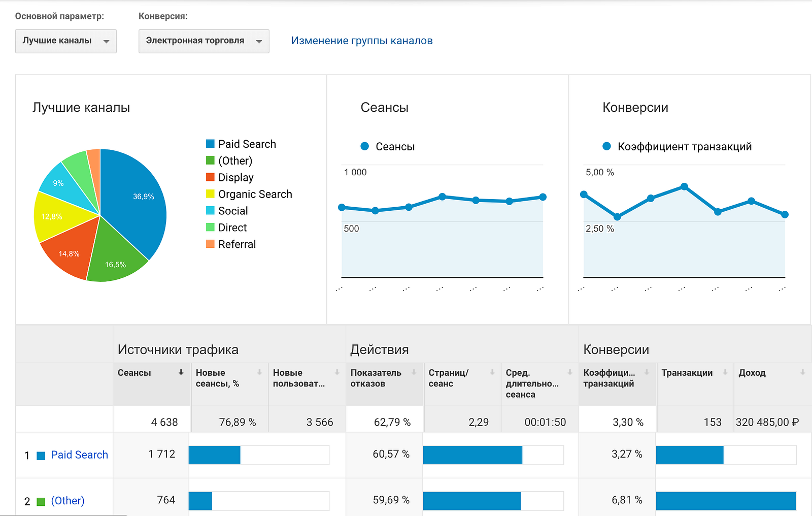Sort by Коэффициент транзакций arrow
Image resolution: width=812 pixels, height=516 pixels.
(647, 372)
